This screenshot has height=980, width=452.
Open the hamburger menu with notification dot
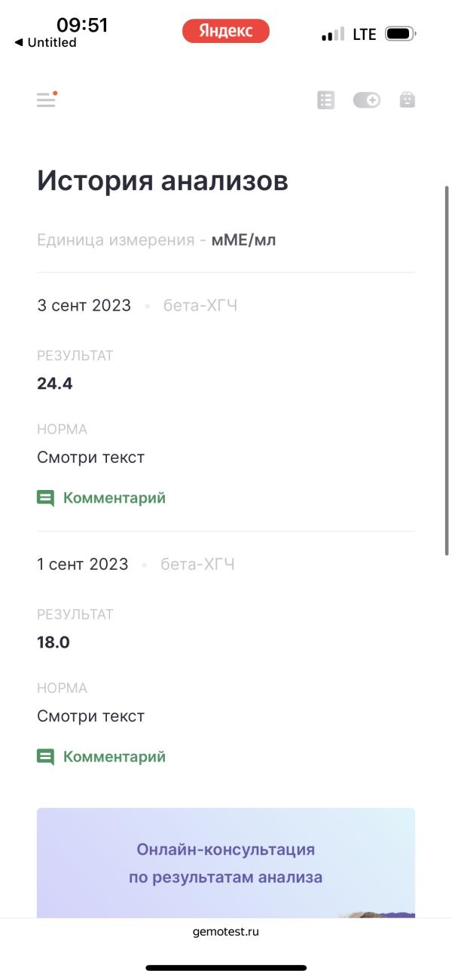(47, 100)
